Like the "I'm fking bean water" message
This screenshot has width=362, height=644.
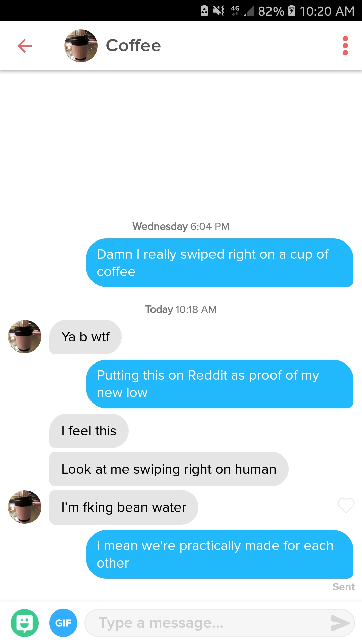coord(346,505)
